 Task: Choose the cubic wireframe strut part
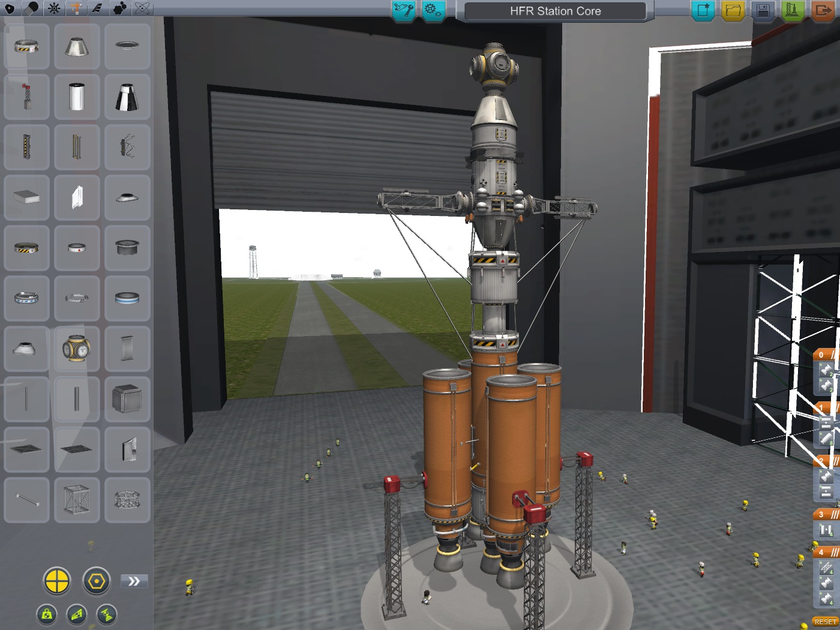tap(77, 500)
